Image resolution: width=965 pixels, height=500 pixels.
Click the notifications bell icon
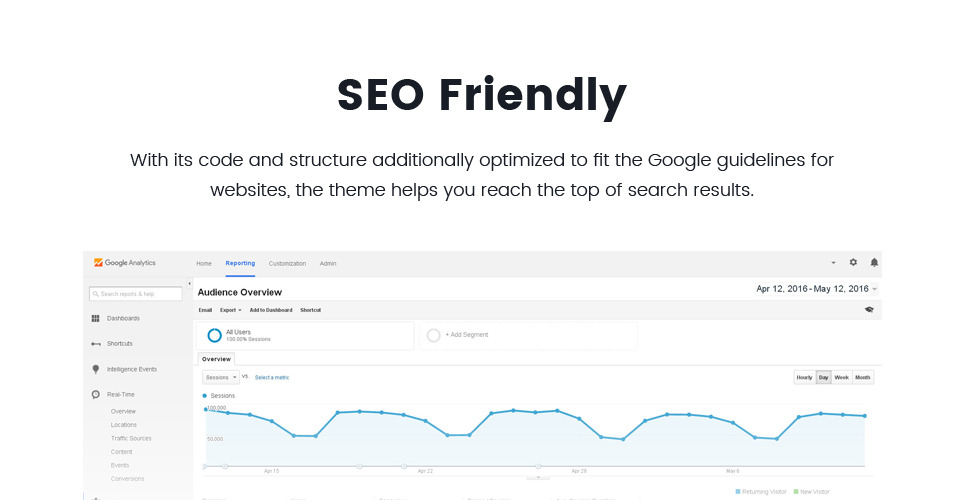(x=874, y=262)
